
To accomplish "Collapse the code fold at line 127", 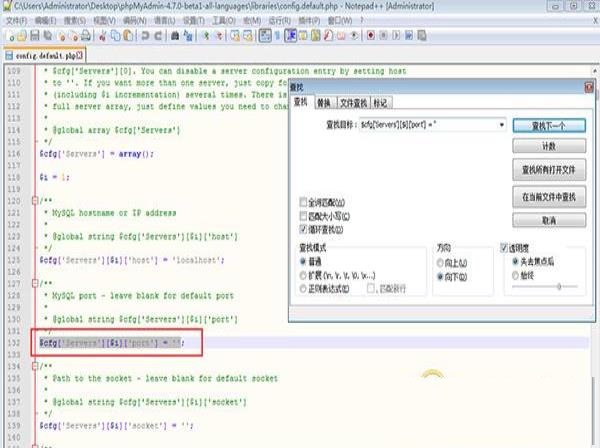I will pos(33,283).
